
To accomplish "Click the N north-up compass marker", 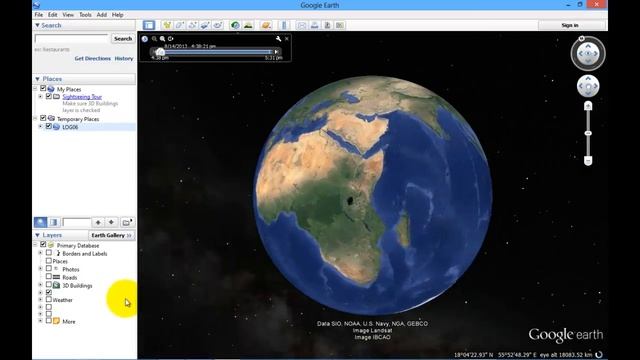I will point(582,38).
